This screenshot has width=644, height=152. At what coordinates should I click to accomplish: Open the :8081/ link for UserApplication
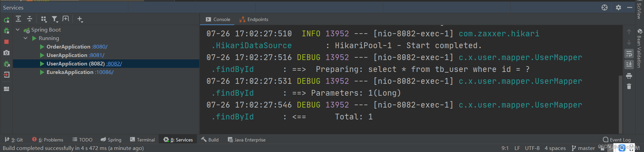coord(97,55)
